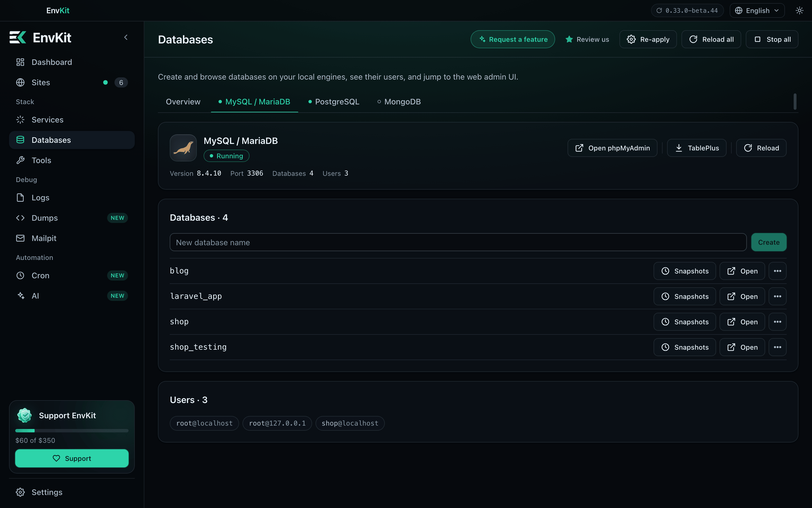Open more options for shop_testing database
Viewport: 812px width, 508px height.
coord(777,347)
